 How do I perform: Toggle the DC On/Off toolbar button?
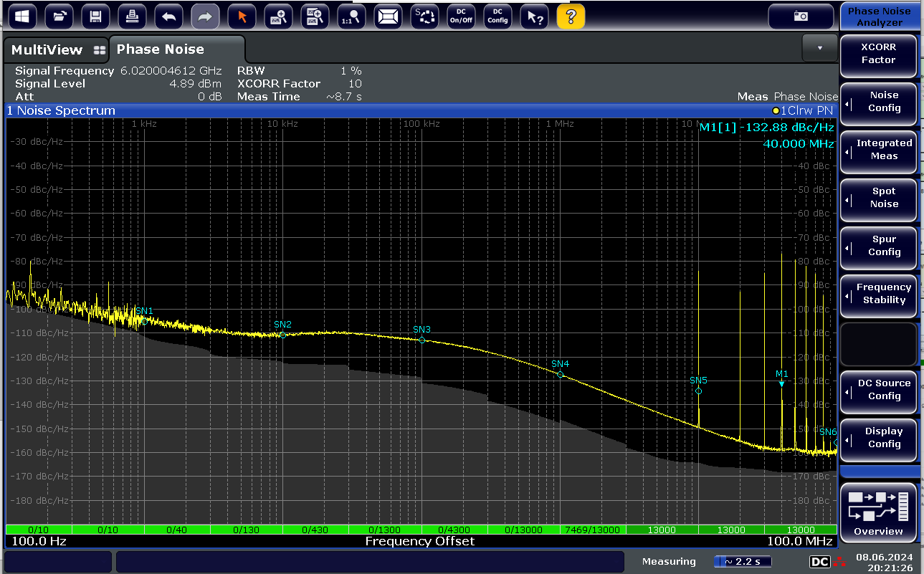point(461,16)
